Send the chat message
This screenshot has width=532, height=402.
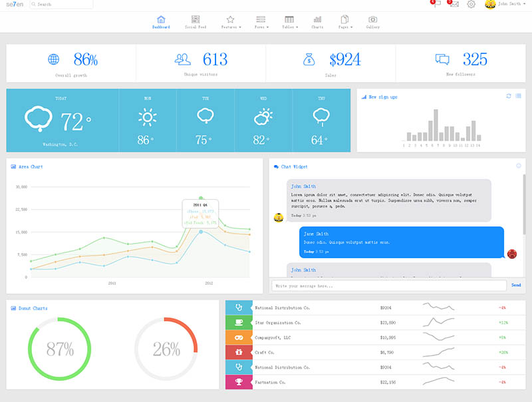coord(516,285)
